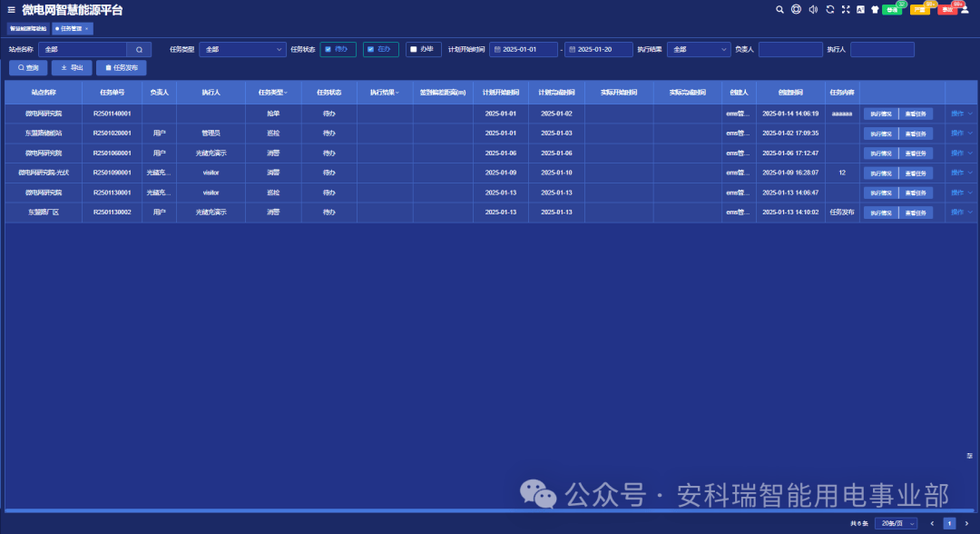
Task: Click 查看任务 for task R2501140001
Action: [x=916, y=114]
